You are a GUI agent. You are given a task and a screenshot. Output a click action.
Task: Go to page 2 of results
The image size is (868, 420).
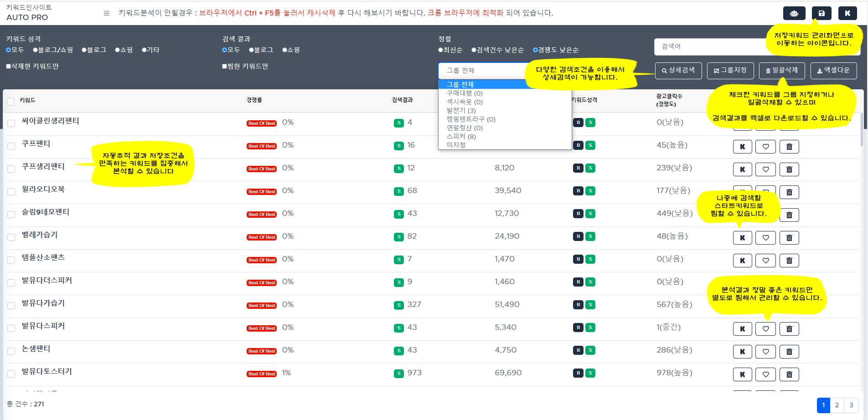(x=837, y=405)
